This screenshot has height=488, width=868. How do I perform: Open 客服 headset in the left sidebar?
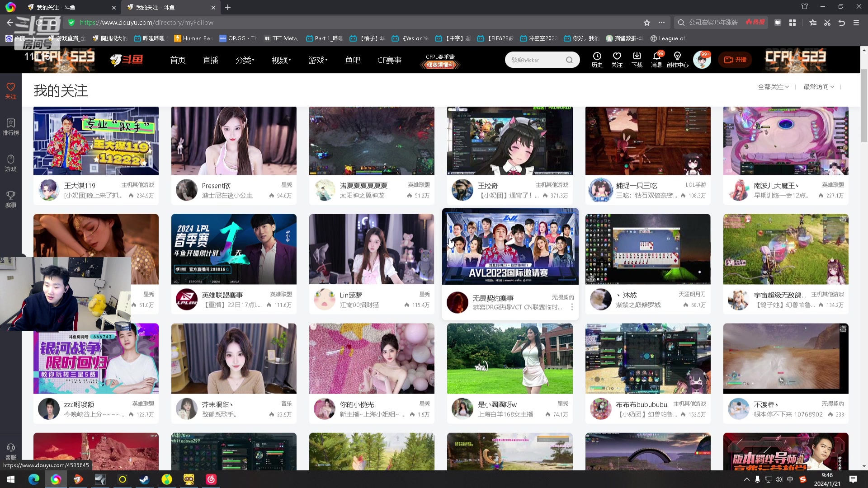pos(11,452)
